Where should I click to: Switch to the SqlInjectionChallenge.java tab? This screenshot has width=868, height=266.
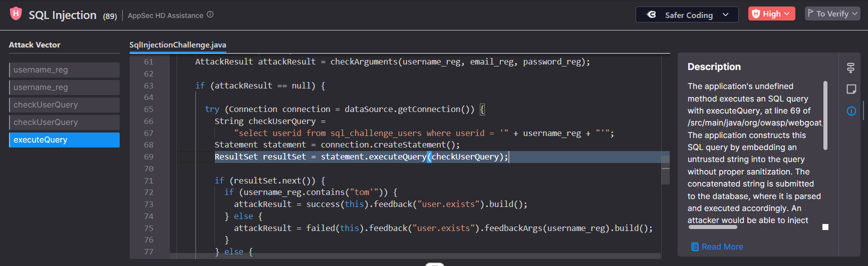[178, 45]
